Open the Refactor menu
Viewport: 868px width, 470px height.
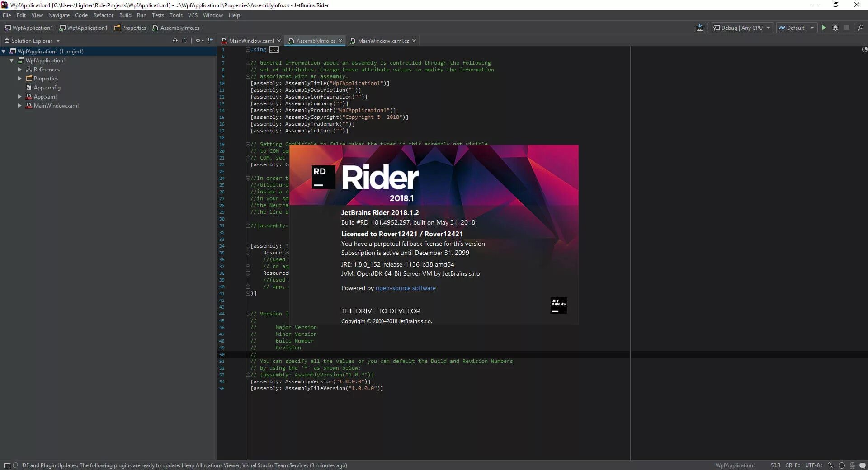click(104, 15)
